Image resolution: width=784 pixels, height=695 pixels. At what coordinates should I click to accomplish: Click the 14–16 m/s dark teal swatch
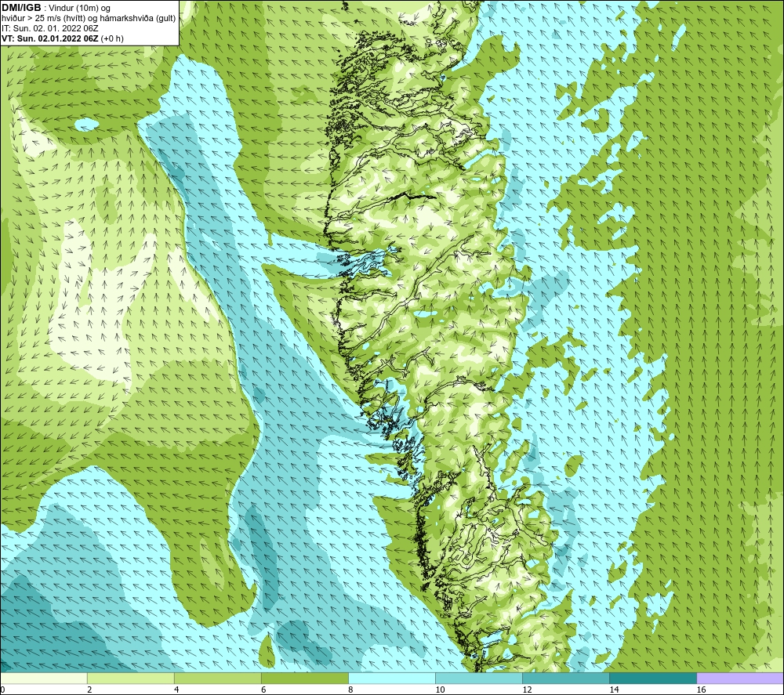click(652, 678)
